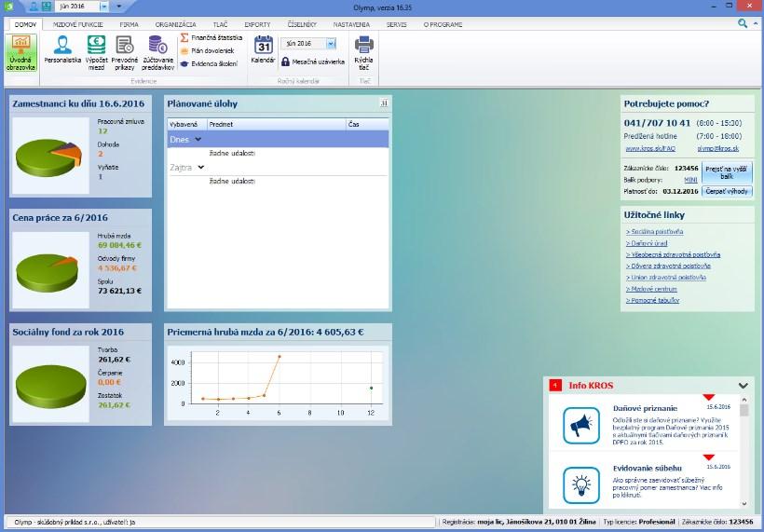Click the Vybavená column header
The height and width of the screenshot is (532, 764).
pos(187,124)
